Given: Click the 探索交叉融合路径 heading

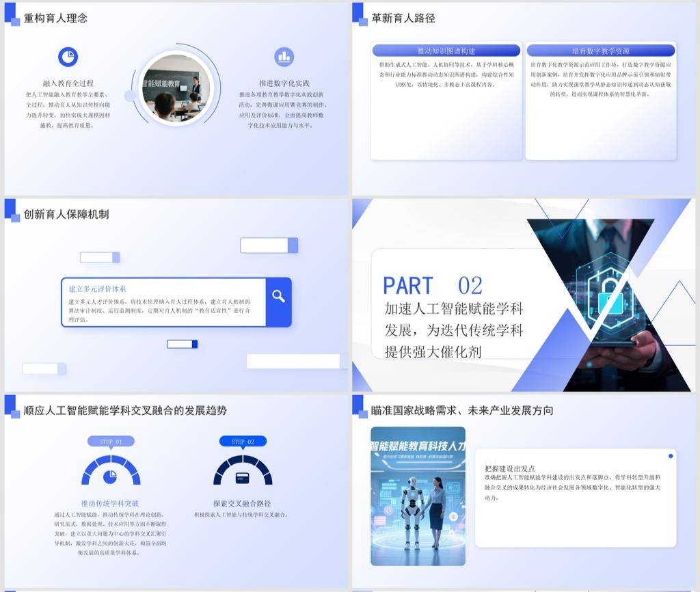Looking at the screenshot, I should [x=242, y=504].
